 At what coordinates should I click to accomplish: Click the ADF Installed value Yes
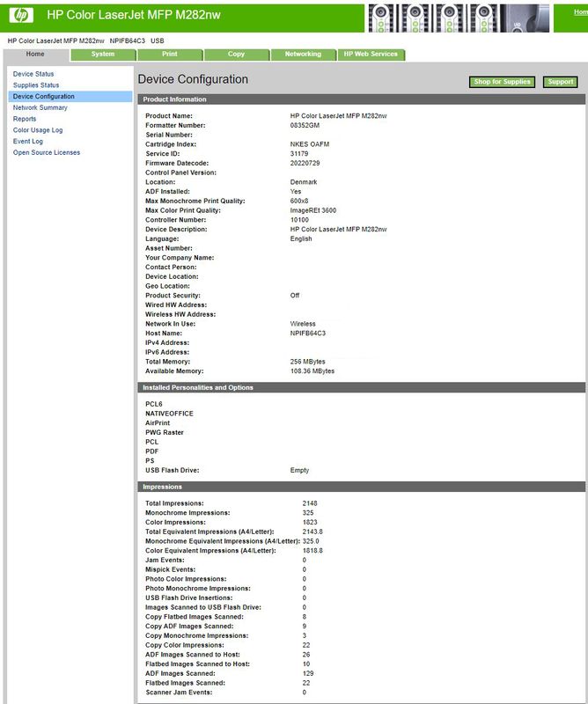tap(296, 191)
